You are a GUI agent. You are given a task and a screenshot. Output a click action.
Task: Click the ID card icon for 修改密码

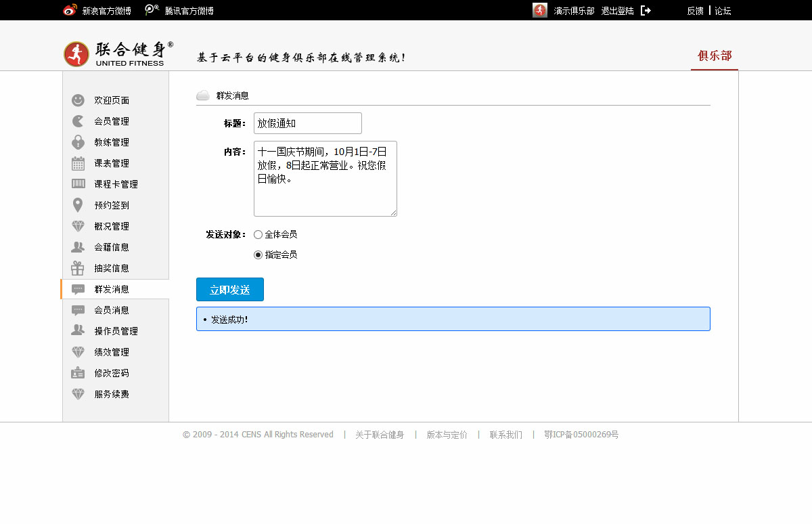point(78,373)
